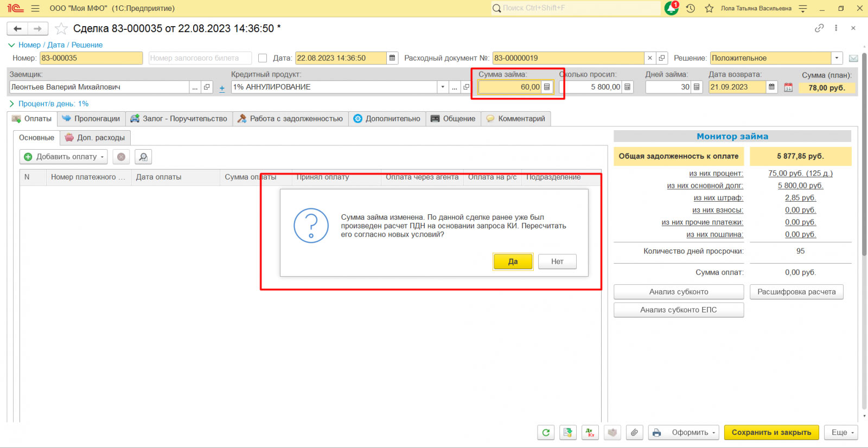Copy link to document icon
This screenshot has height=448, width=868.
(x=819, y=28)
